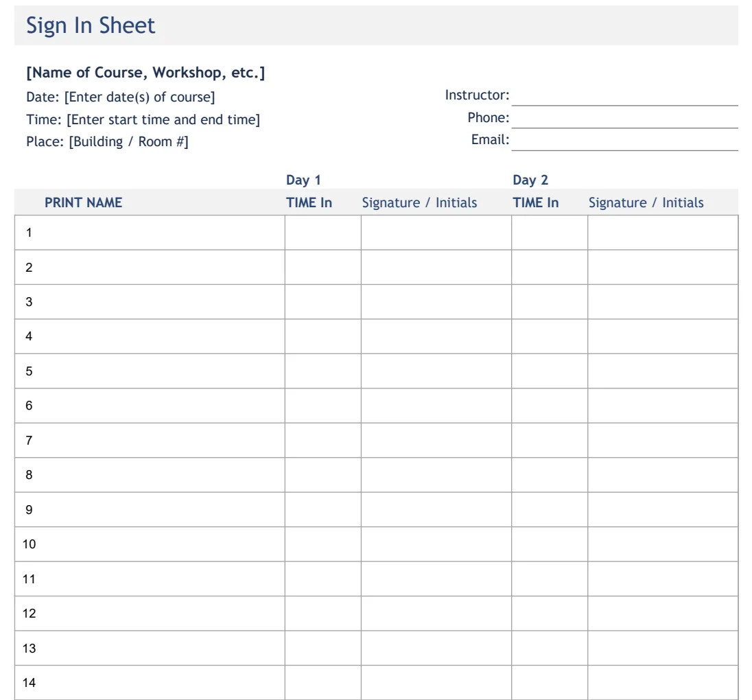Select the print name cell in row 6
Image resolution: width=752 pixels, height=700 pixels.
150,406
